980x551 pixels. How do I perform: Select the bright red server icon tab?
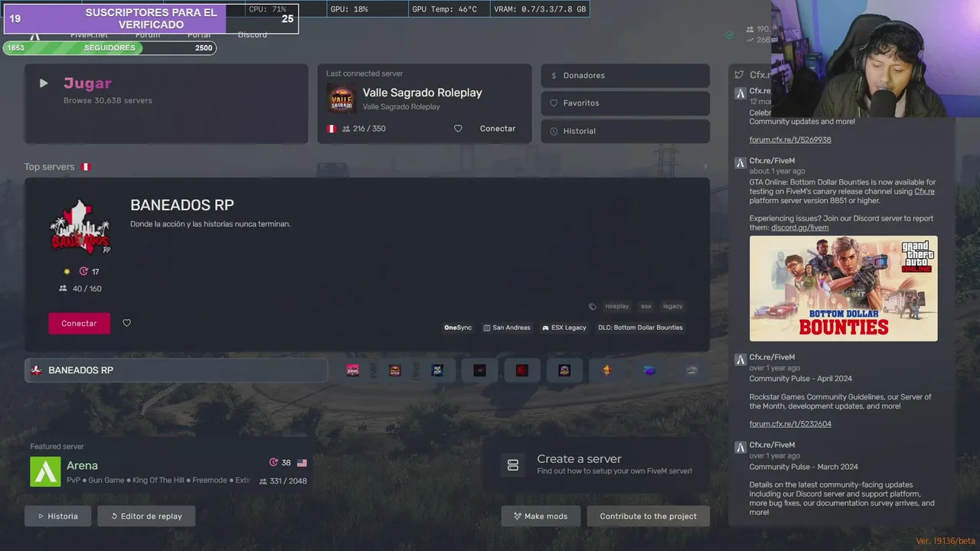(x=522, y=370)
